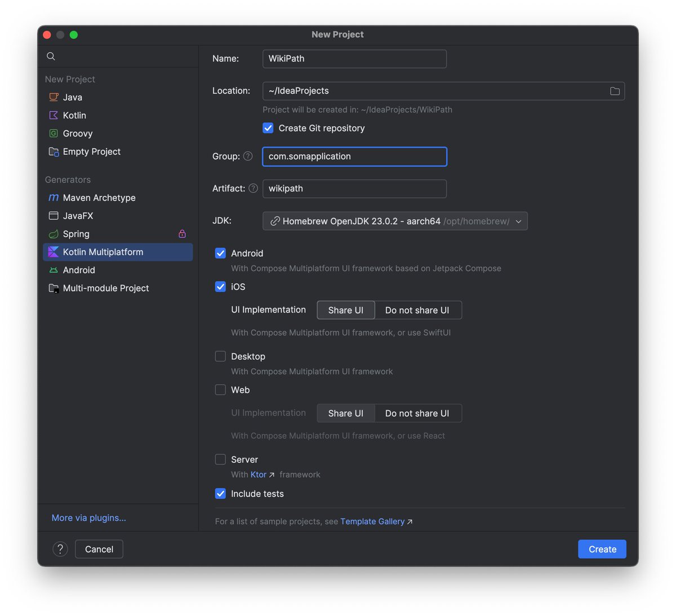This screenshot has width=676, height=616.
Task: Select the Android robot generator icon
Action: click(53, 270)
